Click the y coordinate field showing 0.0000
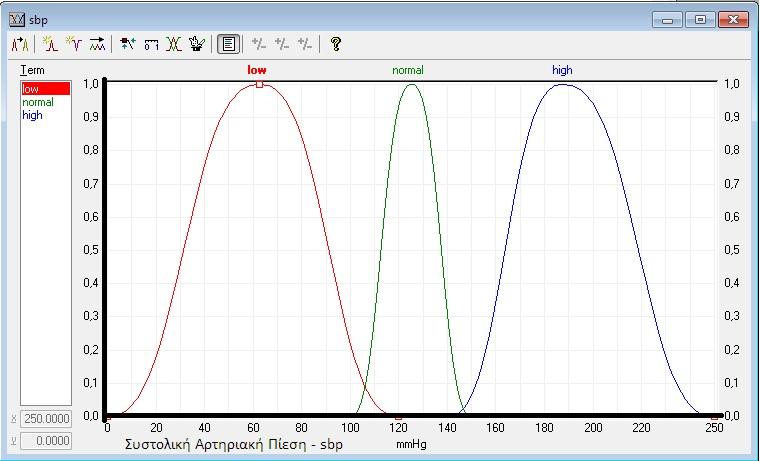Viewport: 760px width, 461px height. click(x=46, y=441)
